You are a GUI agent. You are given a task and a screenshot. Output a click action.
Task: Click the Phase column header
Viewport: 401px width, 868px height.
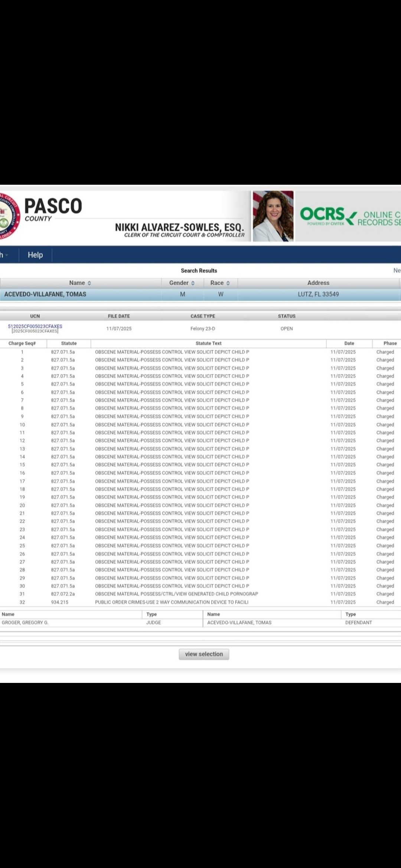(x=390, y=343)
